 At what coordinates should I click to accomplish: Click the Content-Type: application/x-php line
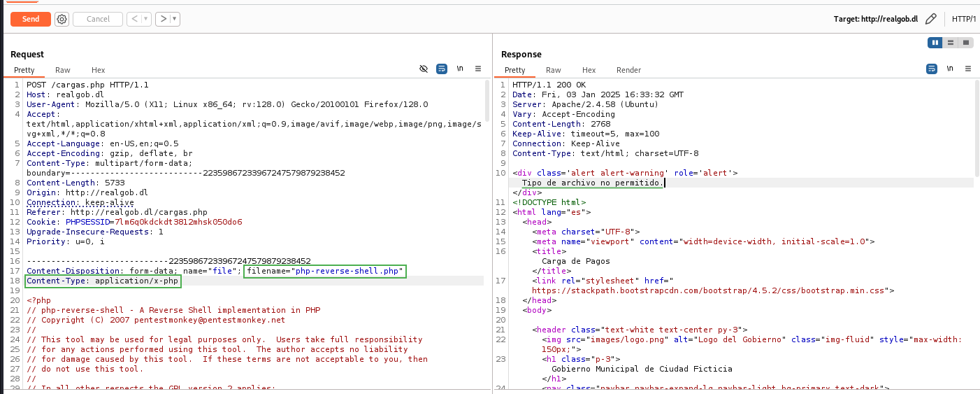(x=102, y=281)
